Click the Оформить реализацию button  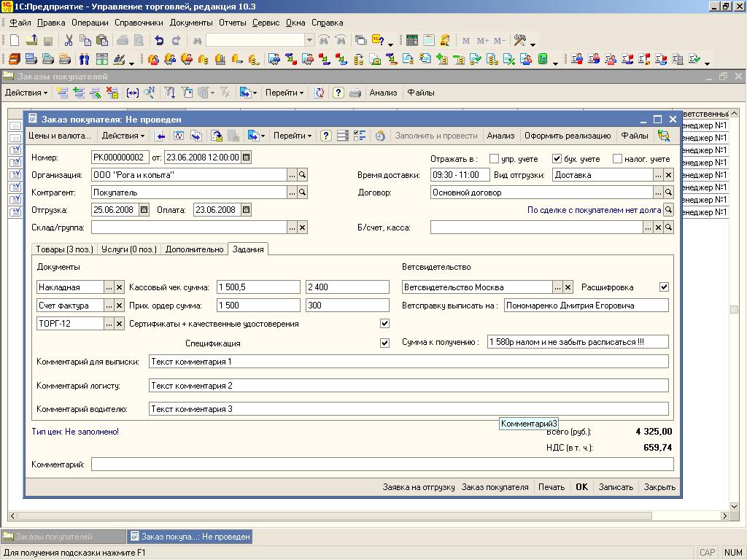point(567,136)
